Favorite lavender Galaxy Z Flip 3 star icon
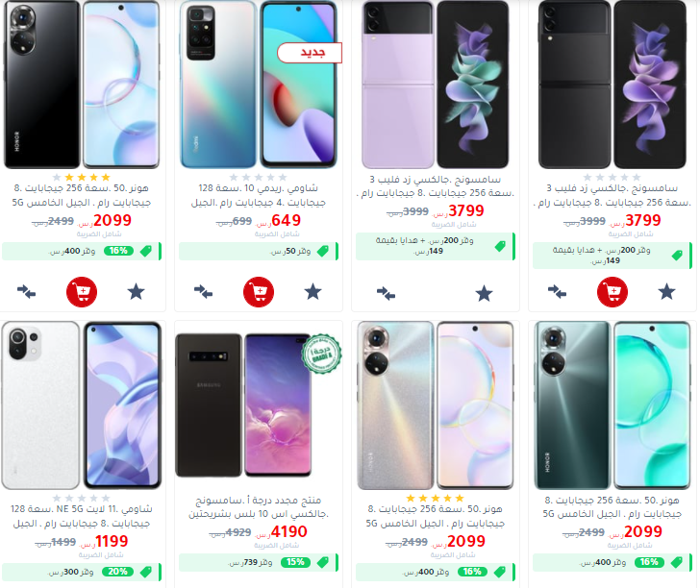 click(x=484, y=294)
